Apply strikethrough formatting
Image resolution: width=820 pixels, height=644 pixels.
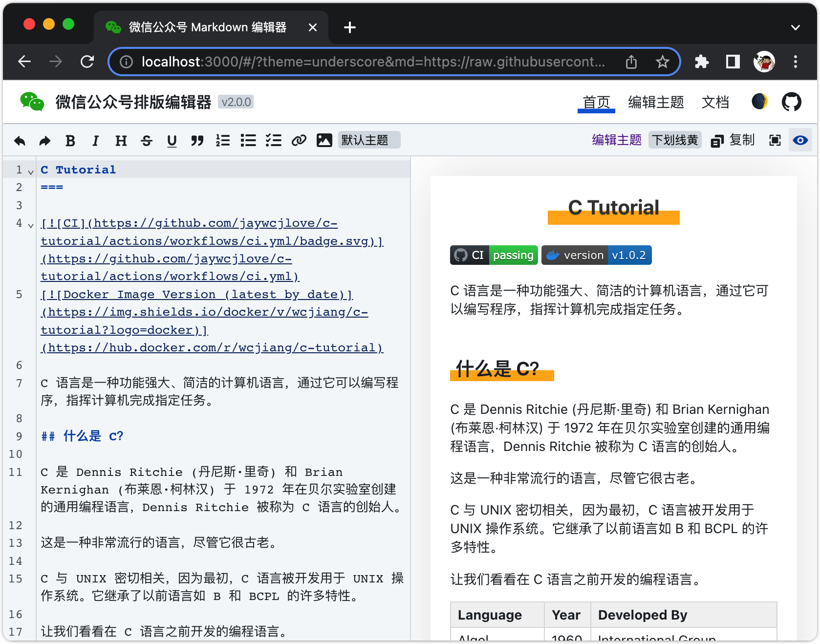pos(147,140)
